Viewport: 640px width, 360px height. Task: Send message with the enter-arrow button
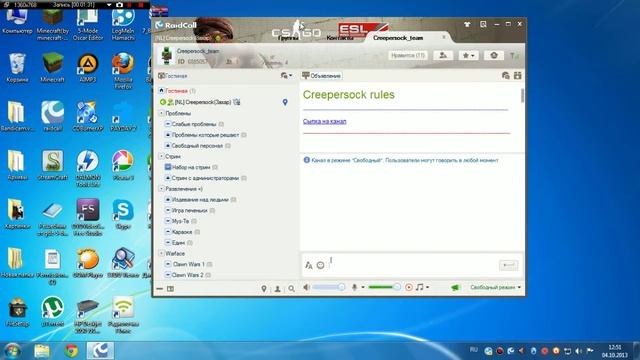coord(509,265)
